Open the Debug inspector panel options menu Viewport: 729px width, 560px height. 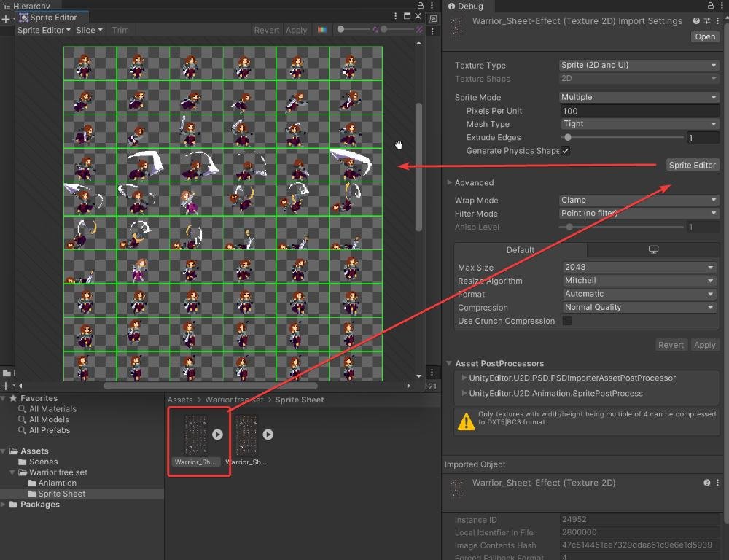click(722, 6)
